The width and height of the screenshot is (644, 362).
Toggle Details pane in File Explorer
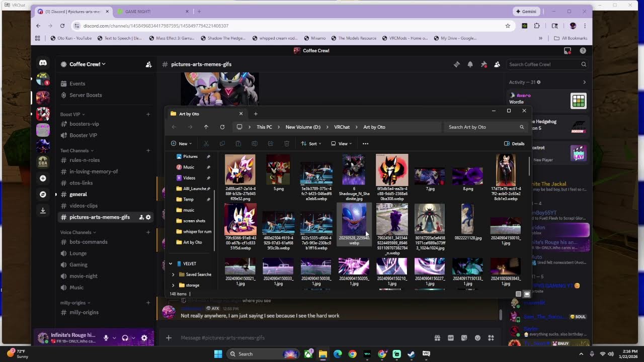point(514,144)
